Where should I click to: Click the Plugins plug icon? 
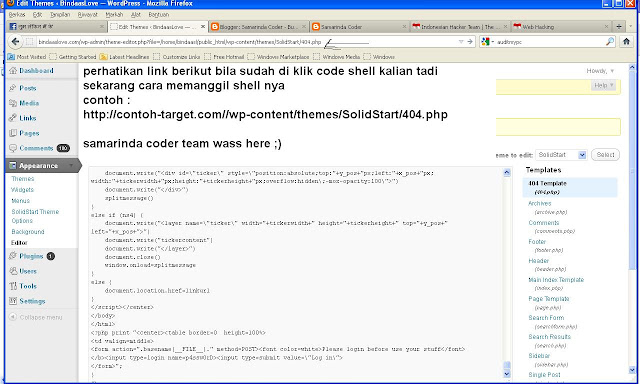(x=13, y=256)
